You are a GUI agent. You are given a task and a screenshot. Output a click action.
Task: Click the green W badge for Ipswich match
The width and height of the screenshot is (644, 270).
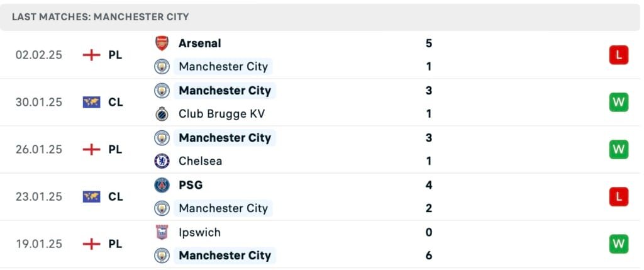(x=619, y=244)
